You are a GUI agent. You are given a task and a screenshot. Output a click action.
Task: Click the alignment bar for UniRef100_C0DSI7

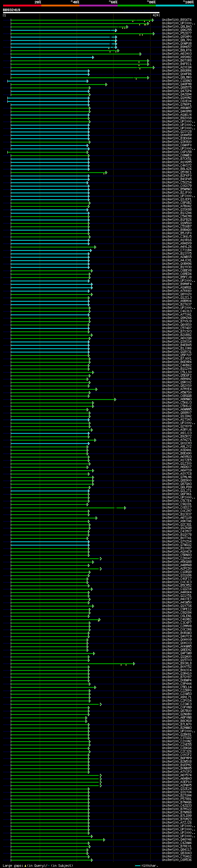point(68,508)
